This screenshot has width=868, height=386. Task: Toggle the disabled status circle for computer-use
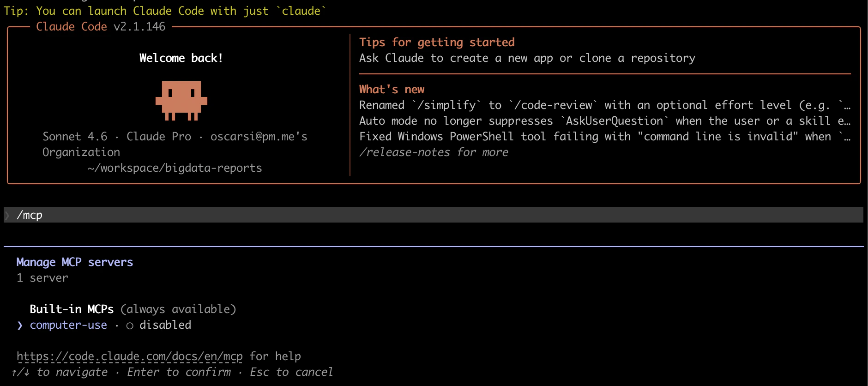pos(130,326)
